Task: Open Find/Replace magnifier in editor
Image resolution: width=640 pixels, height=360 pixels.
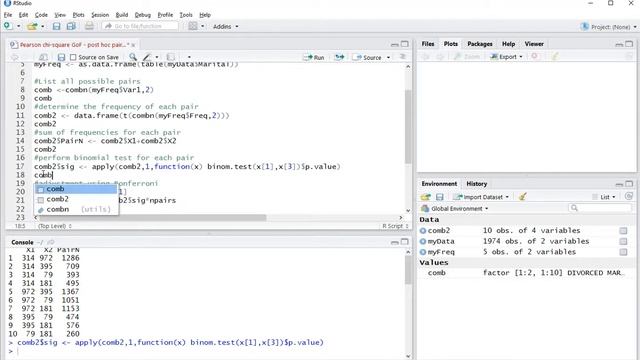Action: [x=133, y=57]
